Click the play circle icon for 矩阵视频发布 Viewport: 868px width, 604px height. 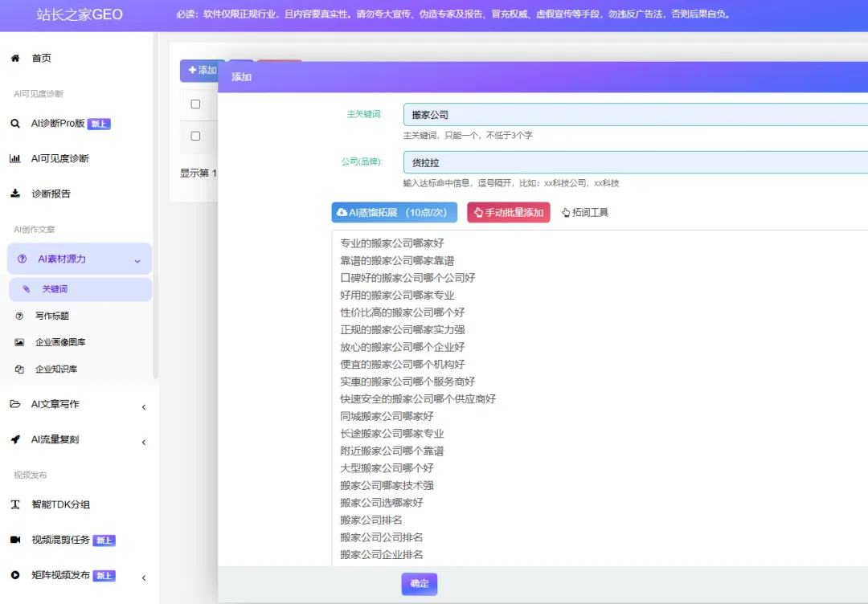coord(15,575)
